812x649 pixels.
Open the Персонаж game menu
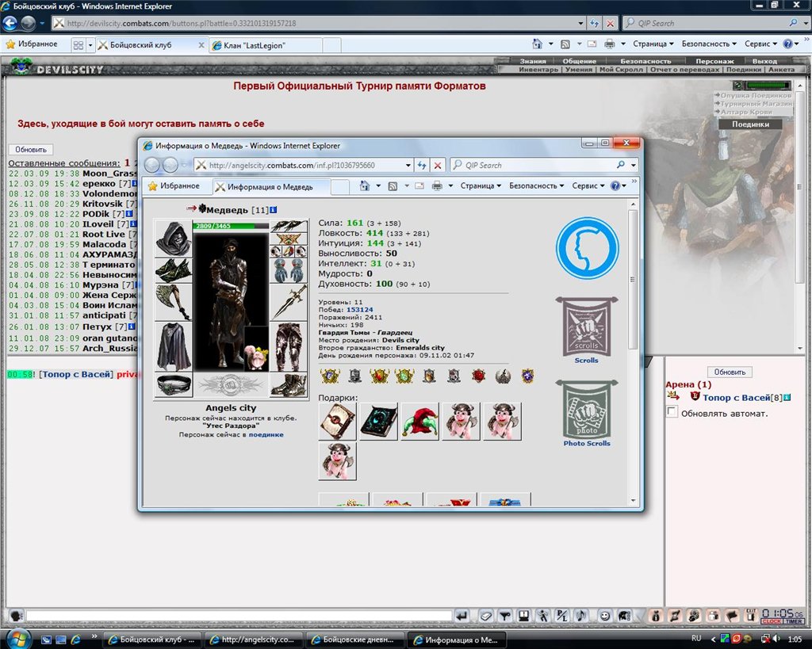[x=714, y=61]
